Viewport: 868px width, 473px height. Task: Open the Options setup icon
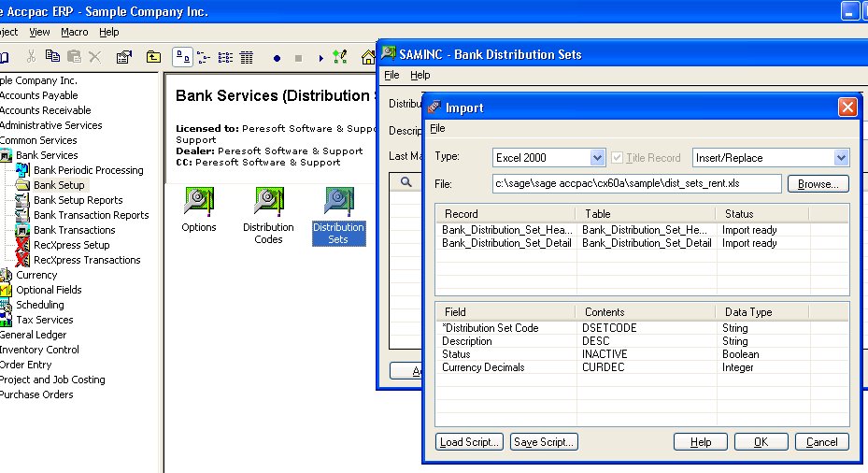point(198,203)
